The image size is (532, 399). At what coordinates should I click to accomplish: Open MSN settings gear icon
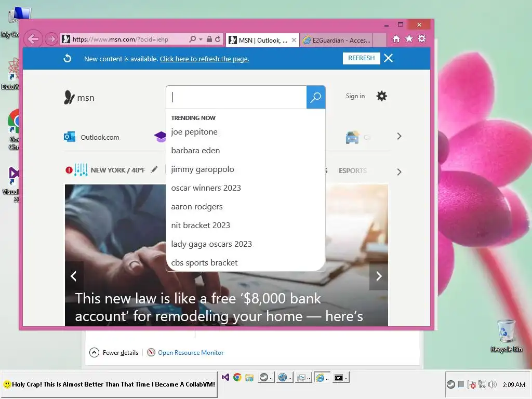pyautogui.click(x=382, y=96)
